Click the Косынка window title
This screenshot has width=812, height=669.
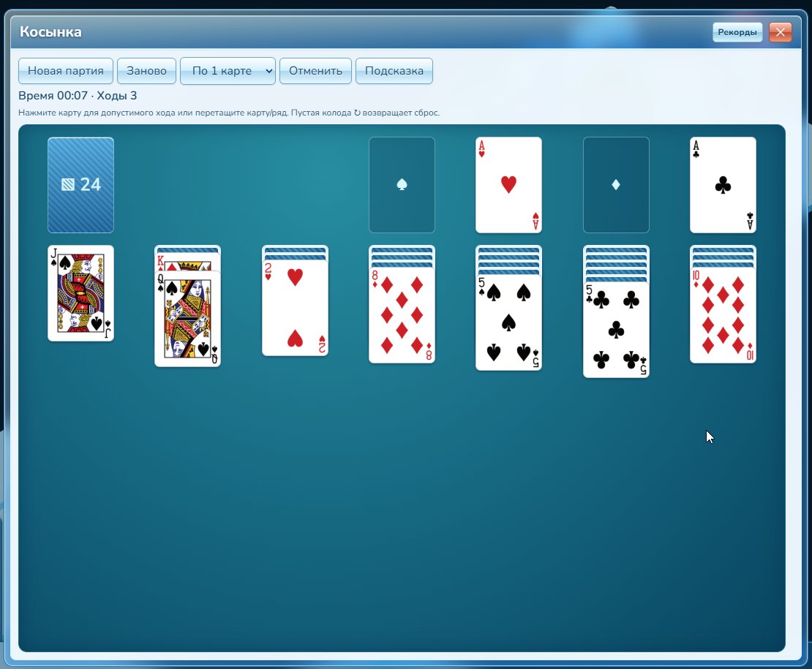click(x=50, y=32)
